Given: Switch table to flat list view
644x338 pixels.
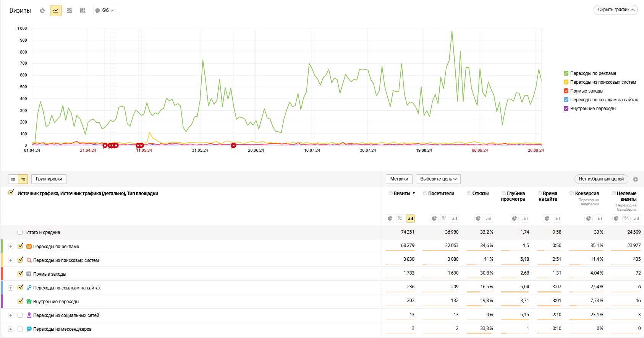Looking at the screenshot, I should (13, 179).
